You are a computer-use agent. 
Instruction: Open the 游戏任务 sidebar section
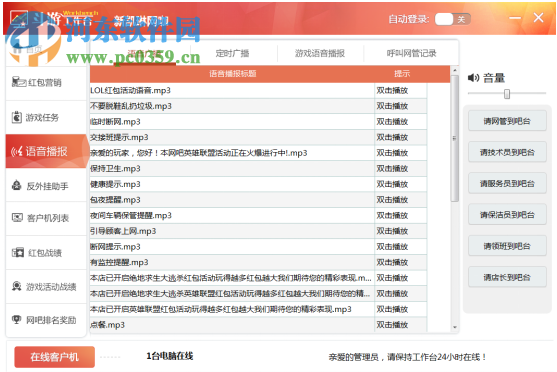pyautogui.click(x=46, y=117)
